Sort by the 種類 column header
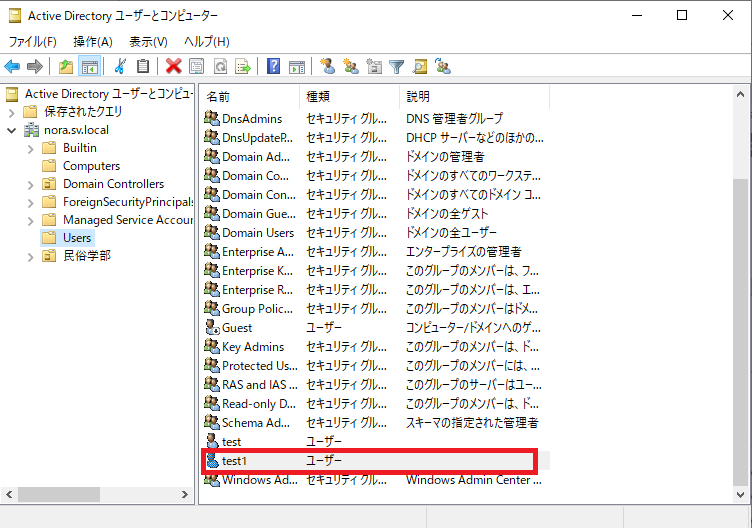 tap(350, 97)
